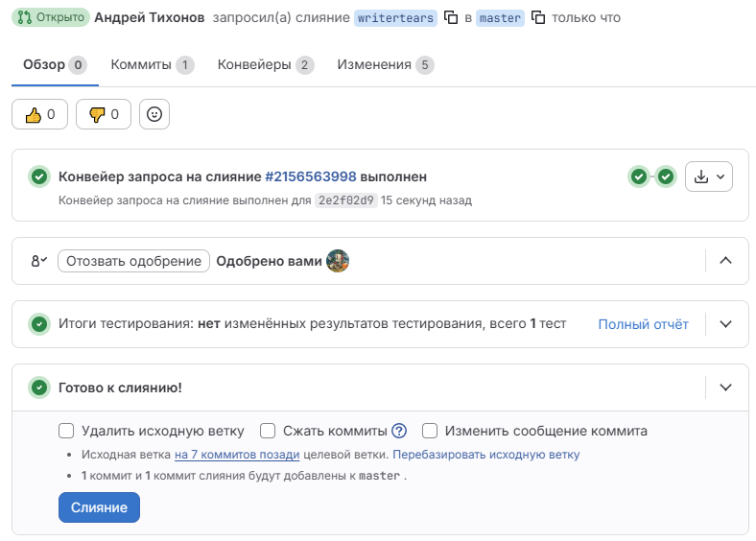Enable Удалить исходную ветку checkbox
Screen dimensions: 756x541
pyautogui.click(x=66, y=431)
